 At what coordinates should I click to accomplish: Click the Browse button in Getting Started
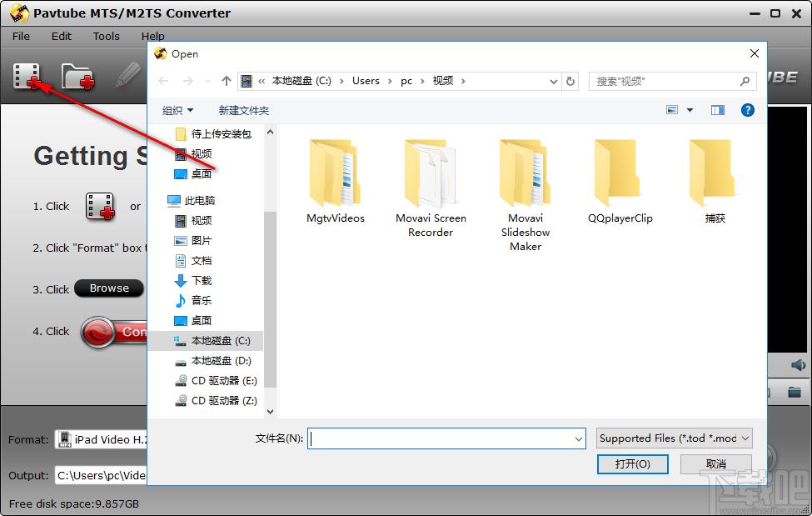[109, 288]
